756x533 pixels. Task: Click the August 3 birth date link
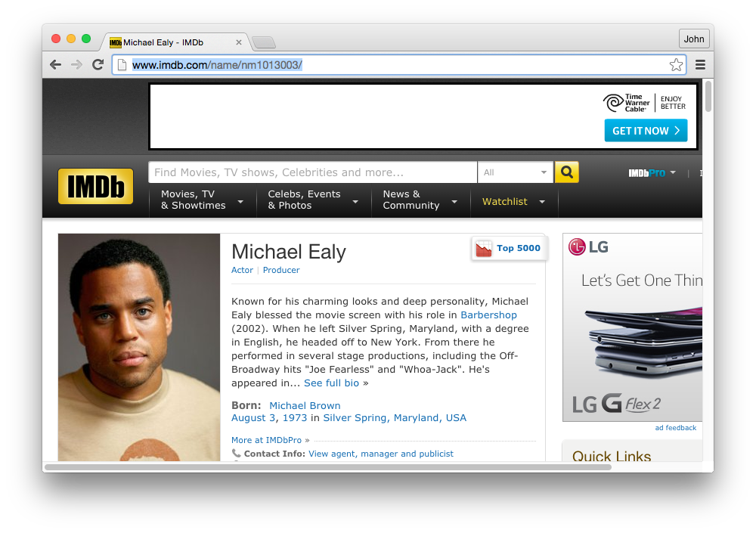coord(253,418)
